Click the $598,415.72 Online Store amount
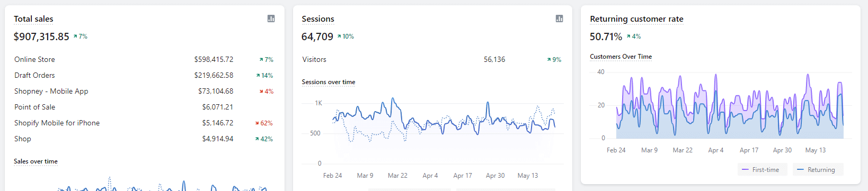Image resolution: width=868 pixels, height=191 pixels. [x=214, y=60]
